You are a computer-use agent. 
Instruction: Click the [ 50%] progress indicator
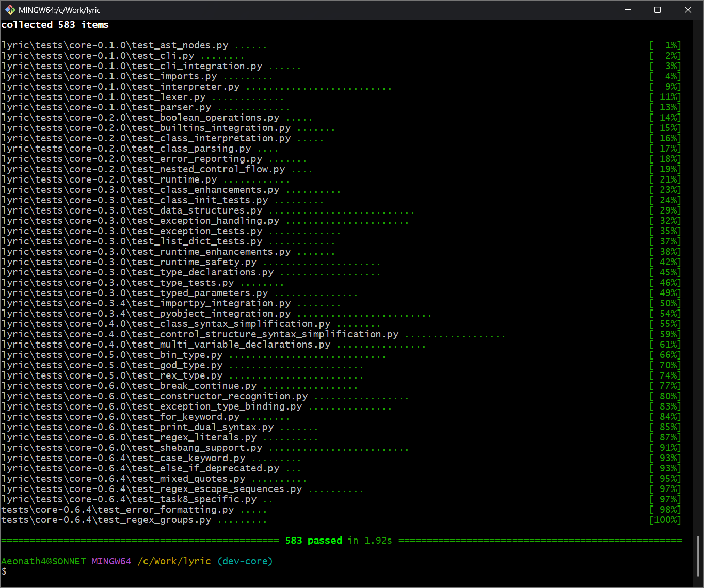665,303
